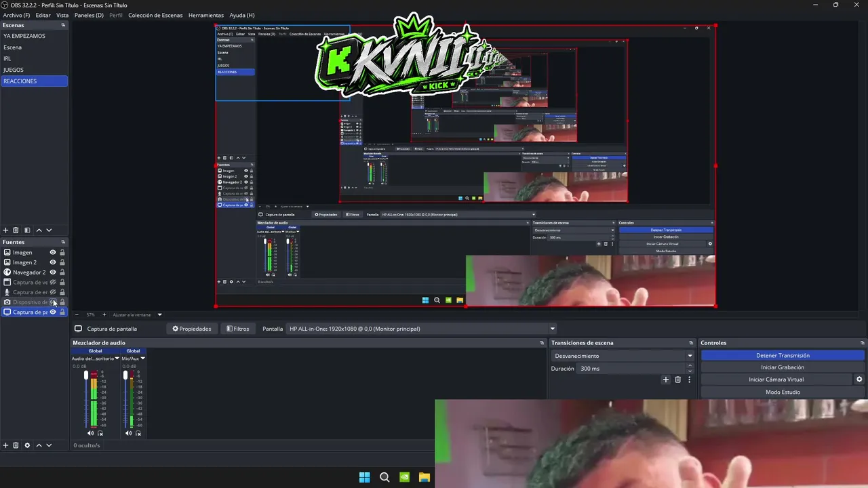Show the Dispositivo de video source

[x=53, y=302]
